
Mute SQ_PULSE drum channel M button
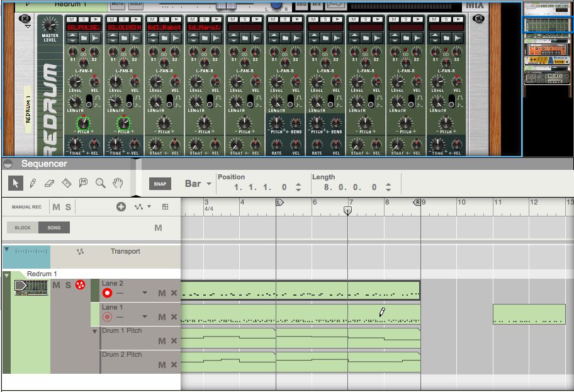72,20
